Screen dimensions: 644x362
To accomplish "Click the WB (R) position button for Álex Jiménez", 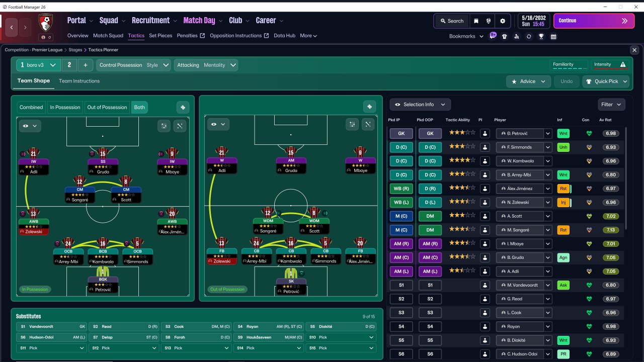I will [401, 189].
